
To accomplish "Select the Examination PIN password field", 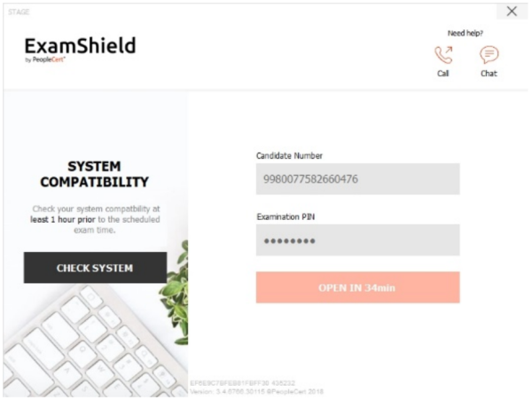I will coord(357,240).
